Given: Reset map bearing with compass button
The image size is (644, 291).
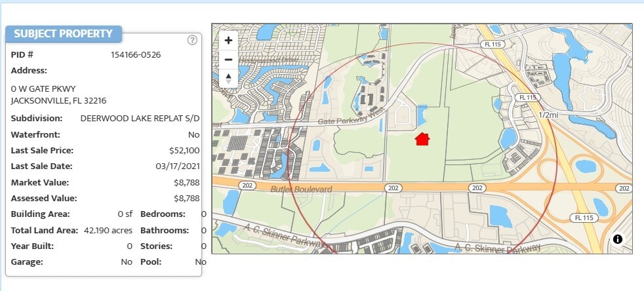Looking at the screenshot, I should coord(228,79).
